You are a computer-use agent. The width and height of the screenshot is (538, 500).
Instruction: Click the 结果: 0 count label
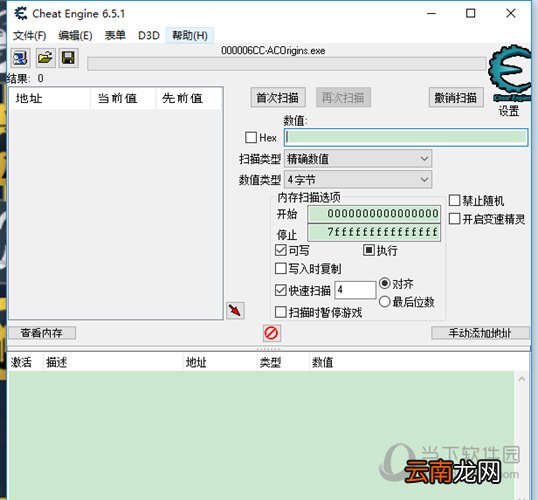click(x=25, y=79)
